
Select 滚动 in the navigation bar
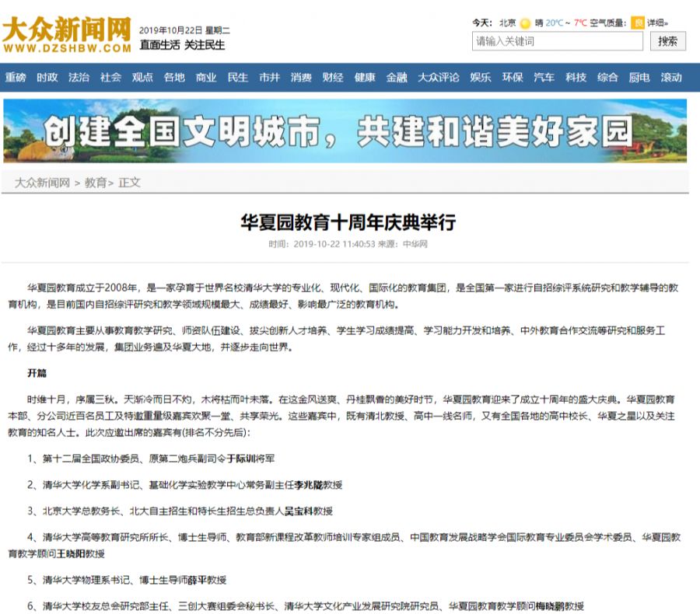coord(671,78)
